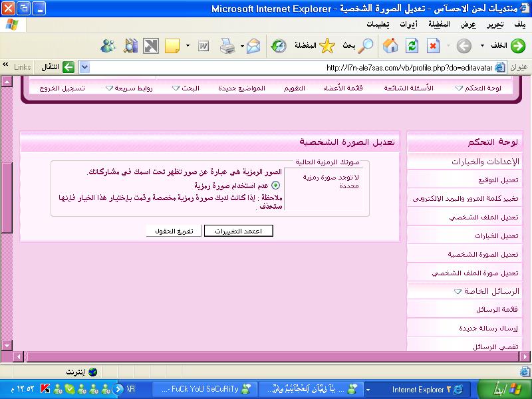Screen dimensions: 532x399
Task: Expand the 'روابط سريعة' quick links dropdown
Action: point(129,88)
